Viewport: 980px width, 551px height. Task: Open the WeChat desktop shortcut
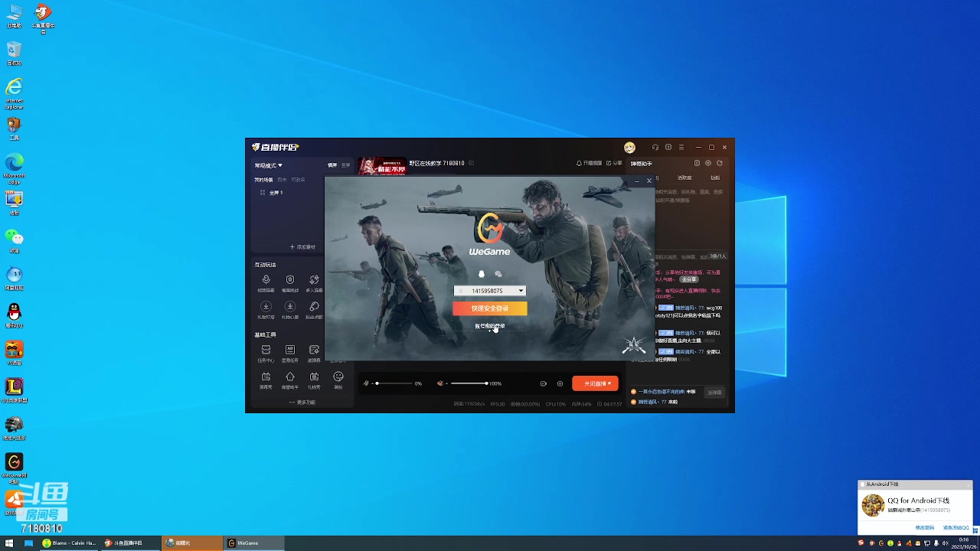pyautogui.click(x=14, y=241)
